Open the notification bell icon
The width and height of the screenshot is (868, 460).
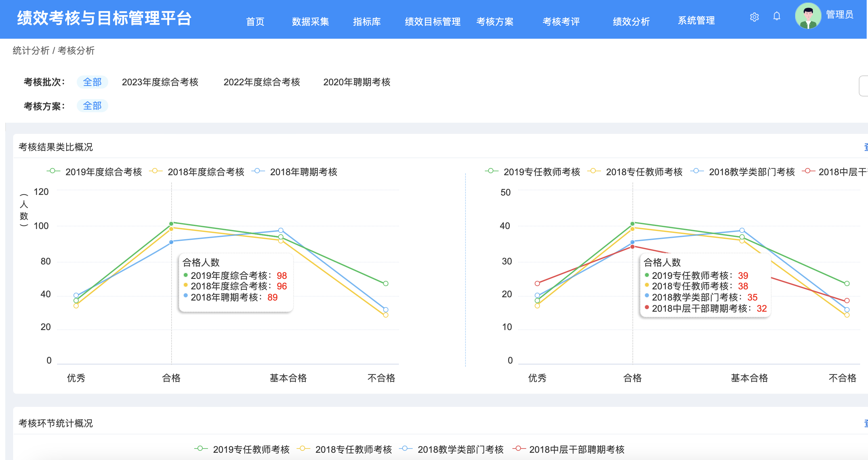pyautogui.click(x=776, y=16)
